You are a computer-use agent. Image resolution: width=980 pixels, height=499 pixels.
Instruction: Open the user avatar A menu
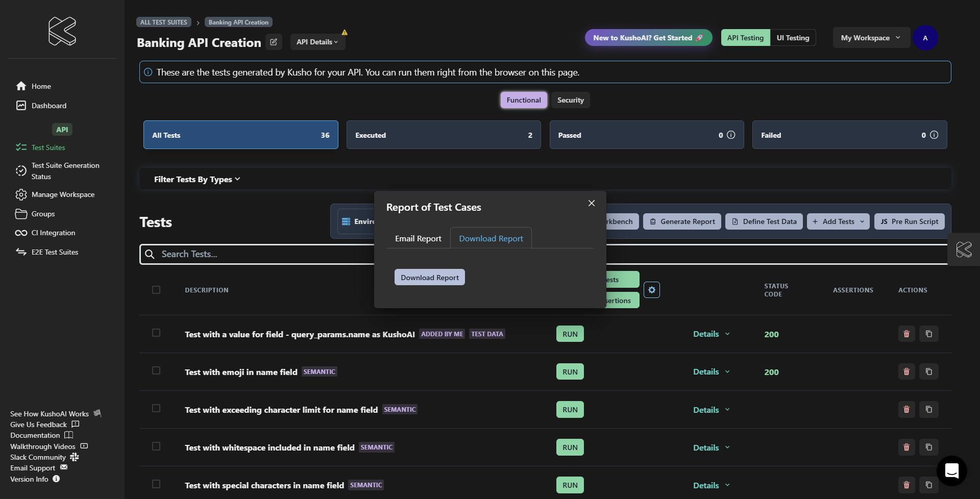[925, 38]
